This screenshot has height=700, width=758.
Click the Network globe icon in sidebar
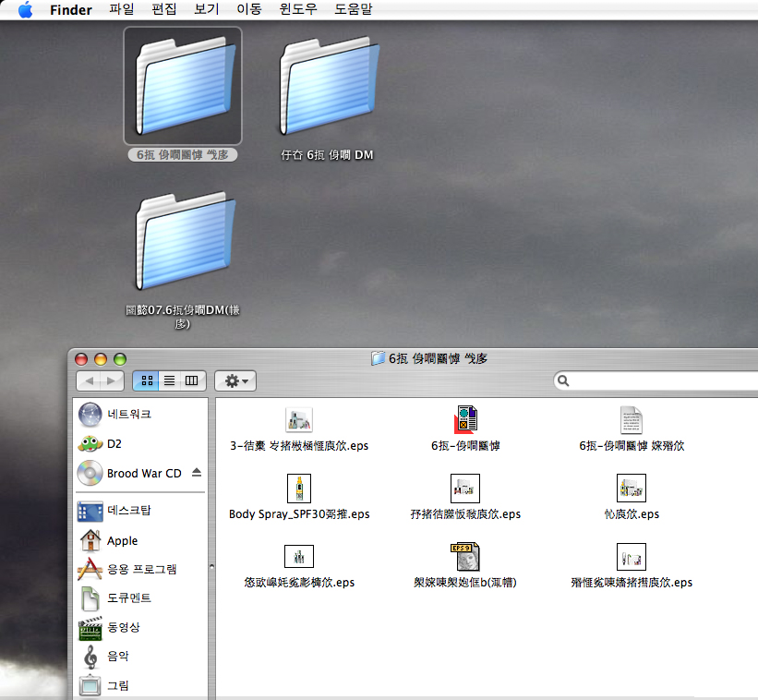[90, 415]
